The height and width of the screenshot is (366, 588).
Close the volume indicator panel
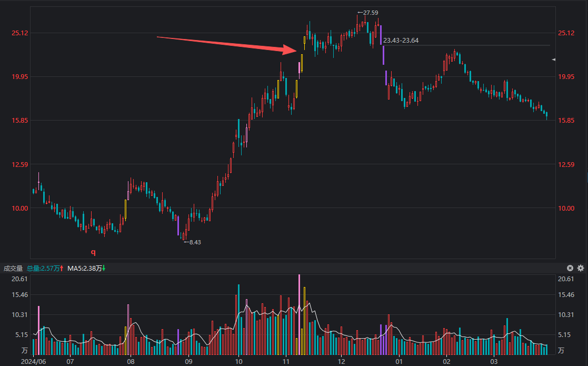(570, 268)
